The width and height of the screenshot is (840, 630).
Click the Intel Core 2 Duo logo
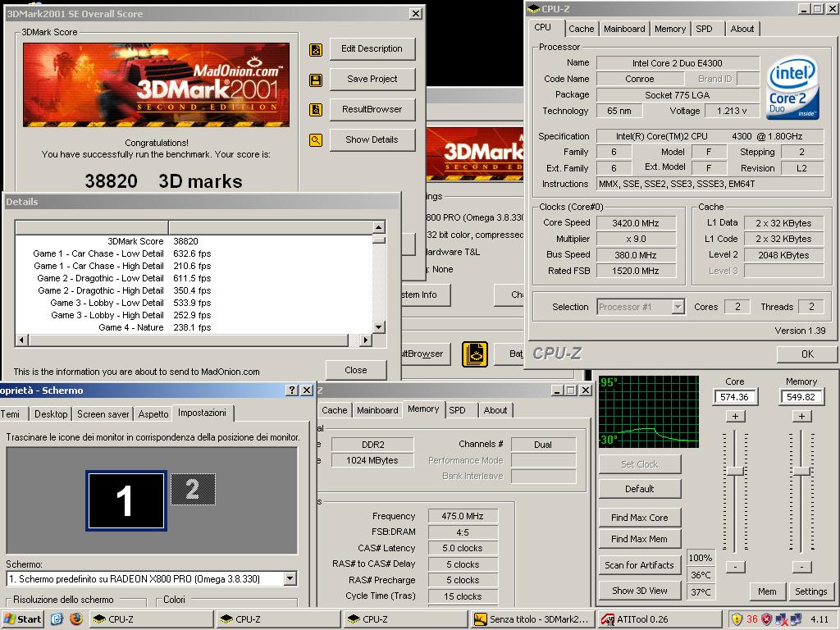[x=792, y=88]
